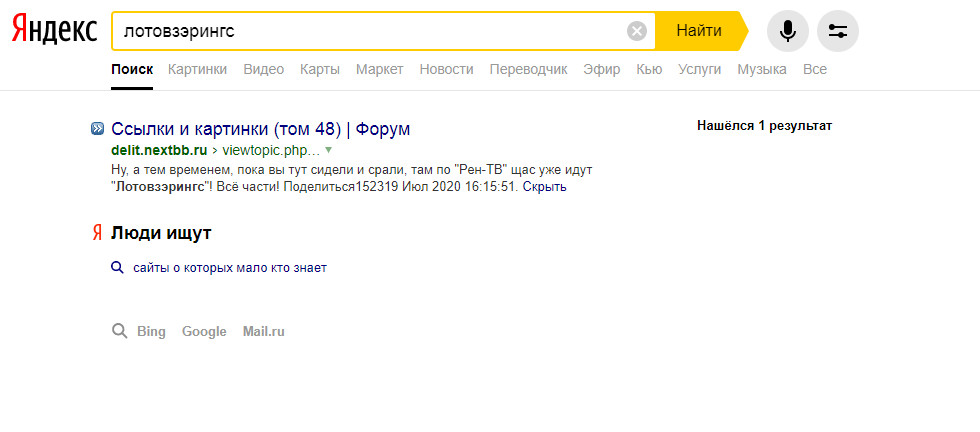Select the Поиск tab
980x432 pixels.
pos(132,69)
